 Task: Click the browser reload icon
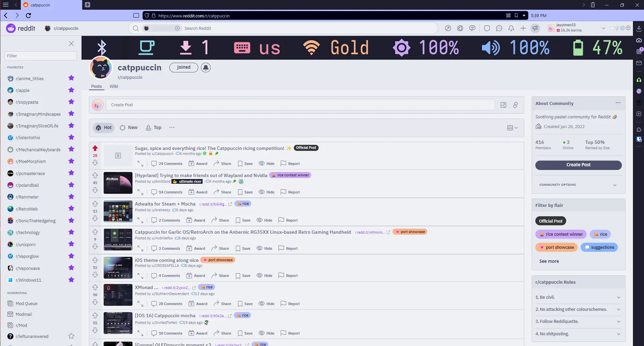[x=29, y=15]
